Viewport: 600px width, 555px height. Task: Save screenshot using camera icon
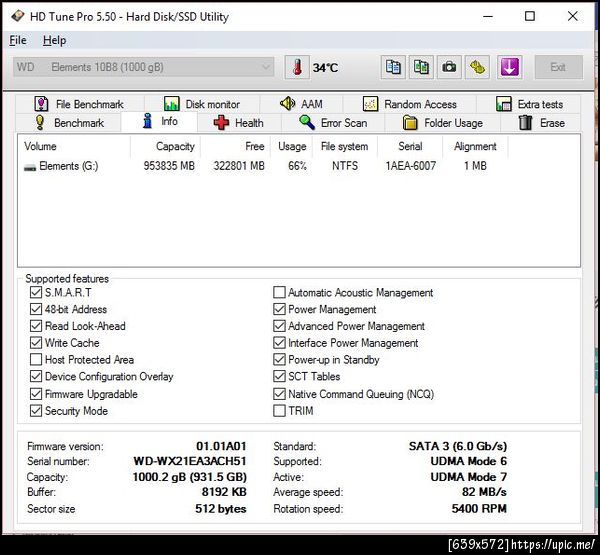449,67
